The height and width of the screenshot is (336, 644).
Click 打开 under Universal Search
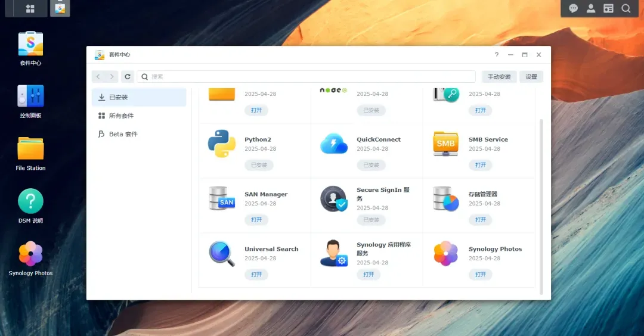coord(256,275)
